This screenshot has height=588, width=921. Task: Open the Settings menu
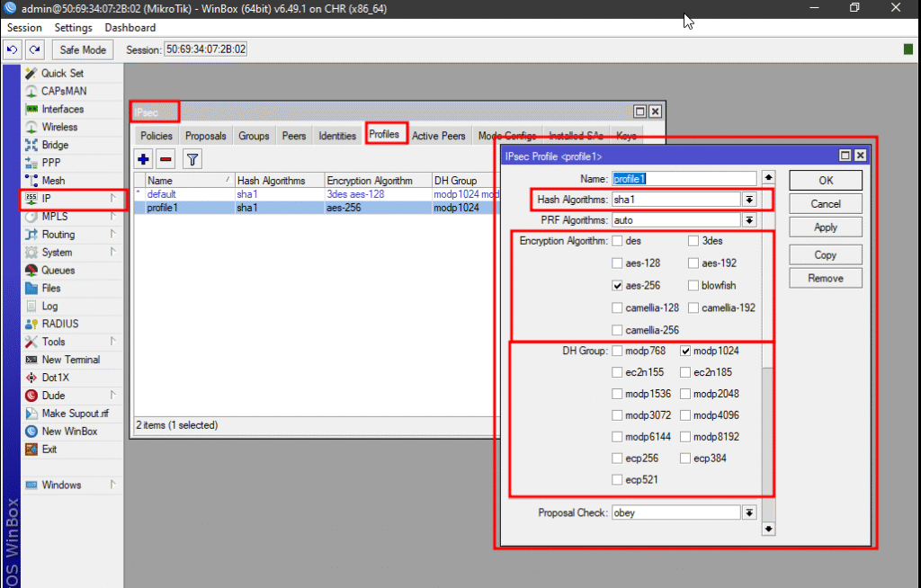[x=74, y=28]
